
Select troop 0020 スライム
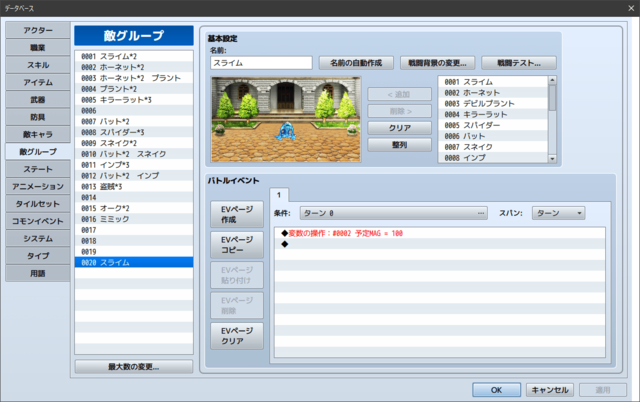134,262
